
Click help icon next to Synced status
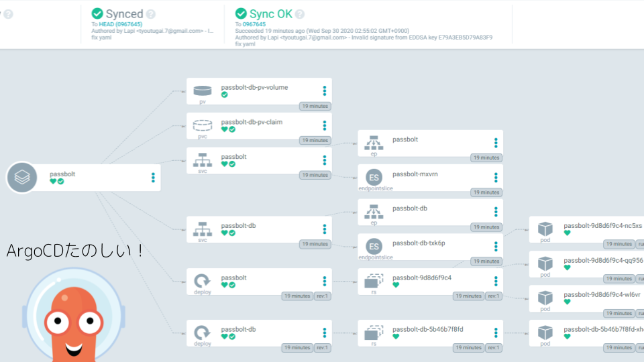(151, 14)
